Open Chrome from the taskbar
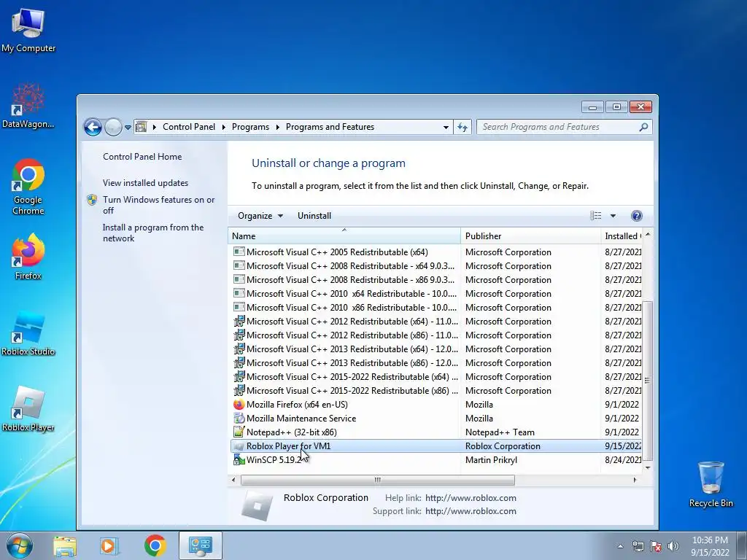The height and width of the screenshot is (560, 747). point(155,545)
